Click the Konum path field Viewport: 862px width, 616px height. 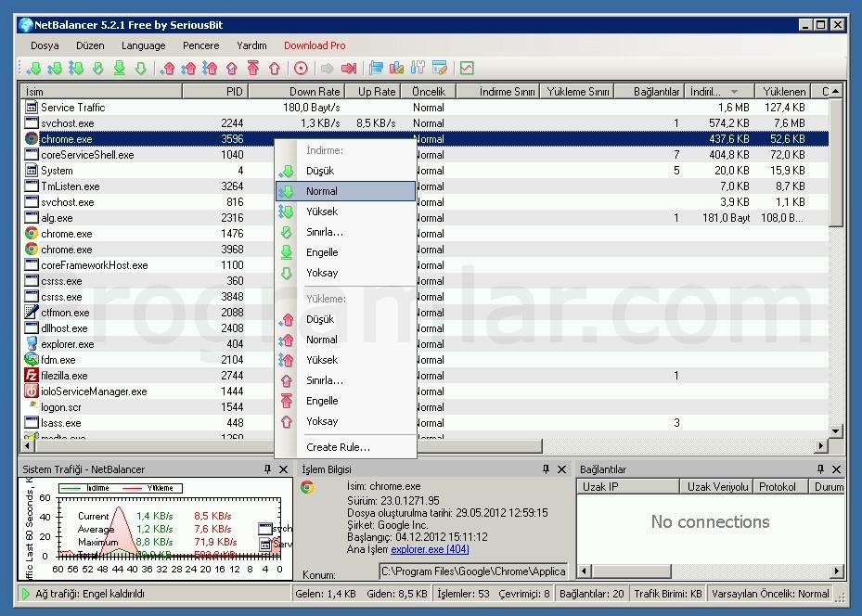473,571
